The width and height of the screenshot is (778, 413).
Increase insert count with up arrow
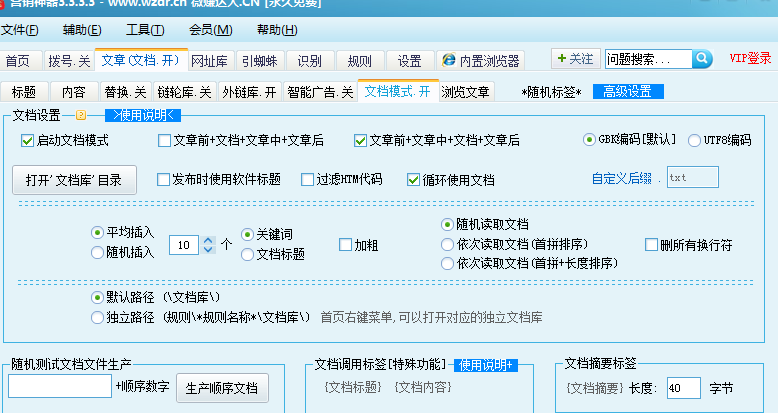208,240
